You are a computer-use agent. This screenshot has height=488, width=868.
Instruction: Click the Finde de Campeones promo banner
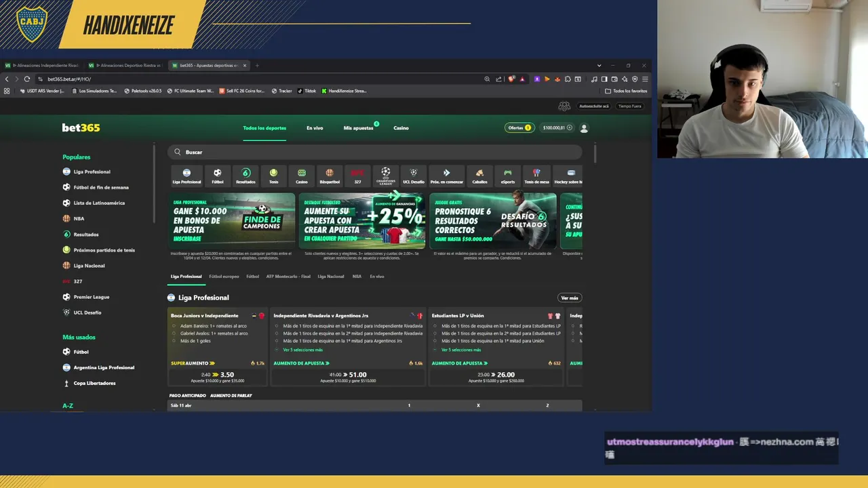click(x=231, y=221)
